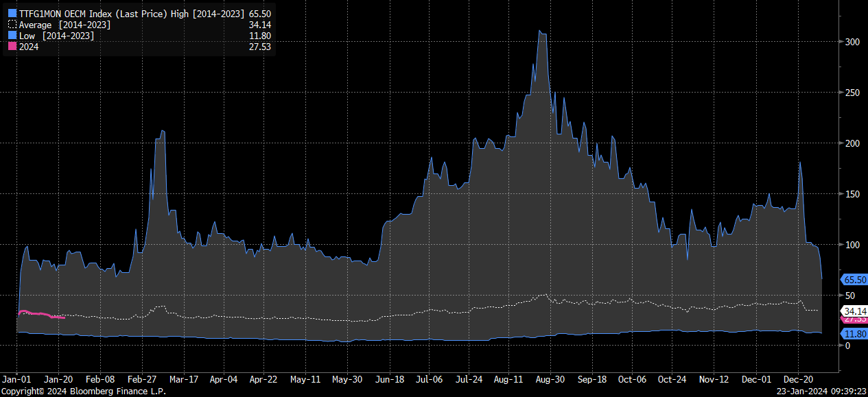Click the Oct-24 date axis label

[x=672, y=378]
